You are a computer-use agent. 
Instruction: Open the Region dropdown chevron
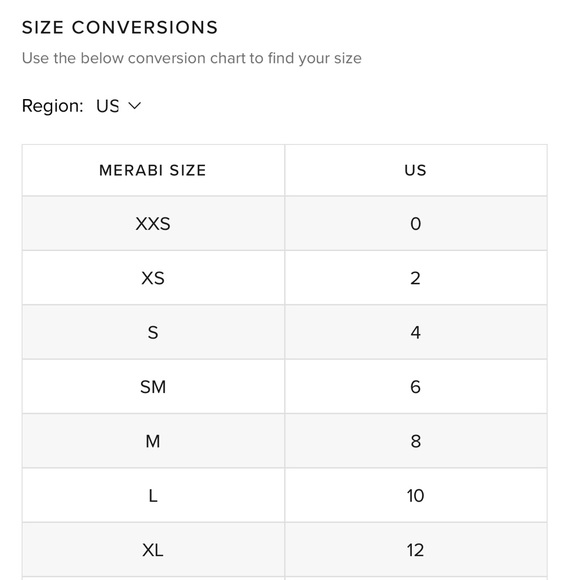coord(134,106)
